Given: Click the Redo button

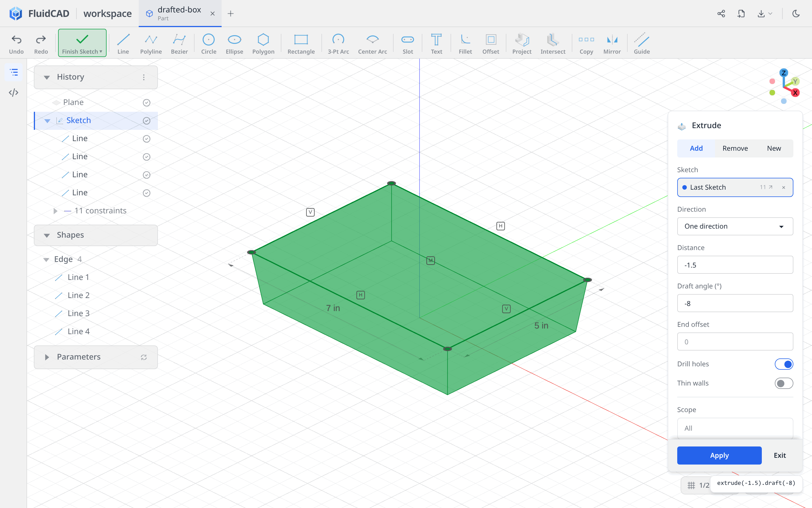Looking at the screenshot, I should 41,44.
